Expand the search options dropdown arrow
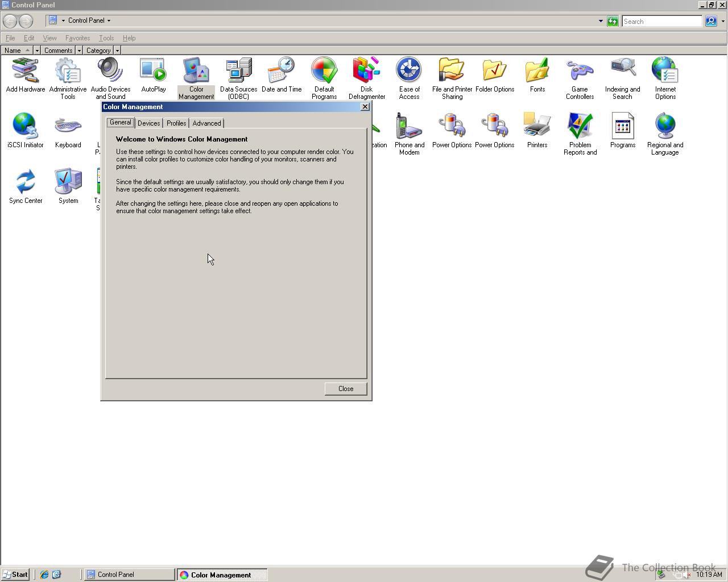This screenshot has width=728, height=582. (723, 22)
